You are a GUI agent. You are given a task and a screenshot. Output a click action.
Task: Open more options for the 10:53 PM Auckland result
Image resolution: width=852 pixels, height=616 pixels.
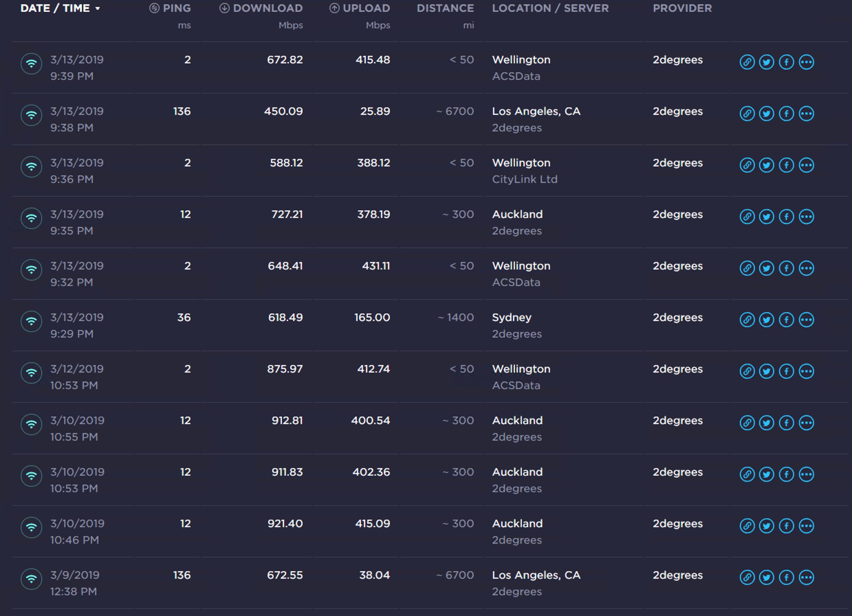806,474
